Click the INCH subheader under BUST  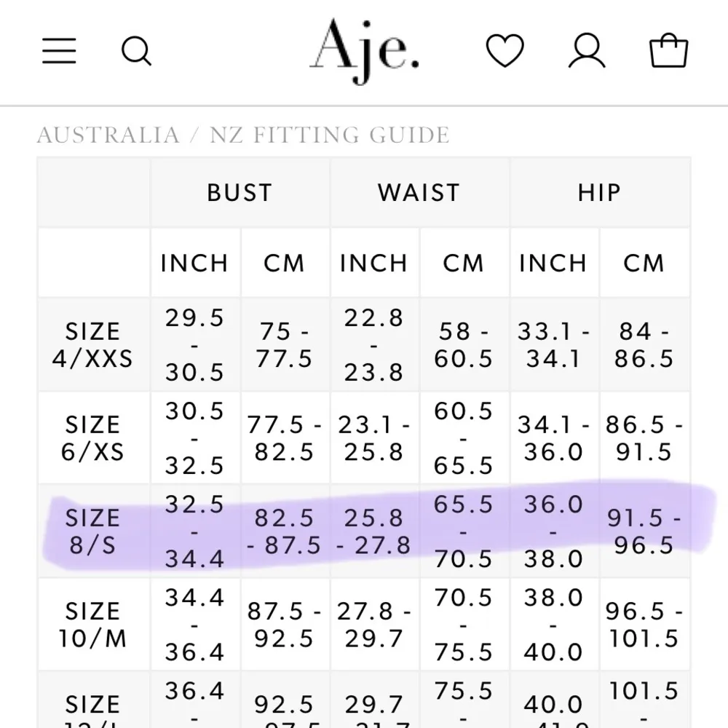click(194, 263)
